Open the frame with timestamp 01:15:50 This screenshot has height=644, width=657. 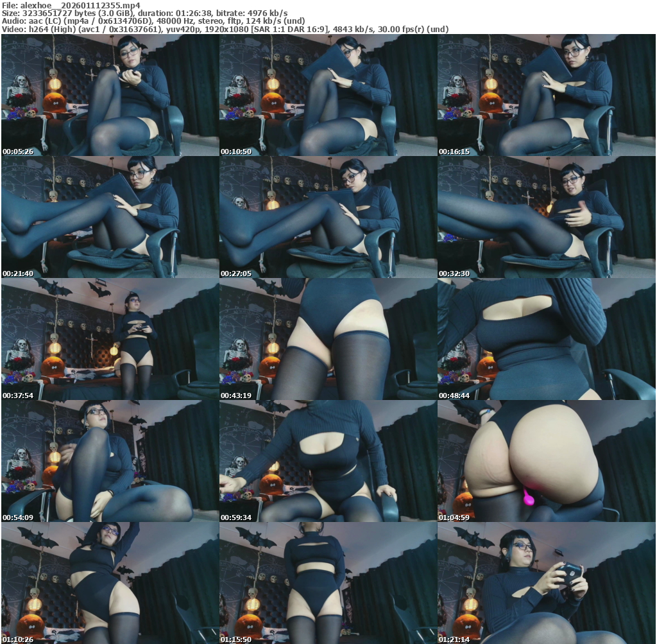(x=328, y=583)
